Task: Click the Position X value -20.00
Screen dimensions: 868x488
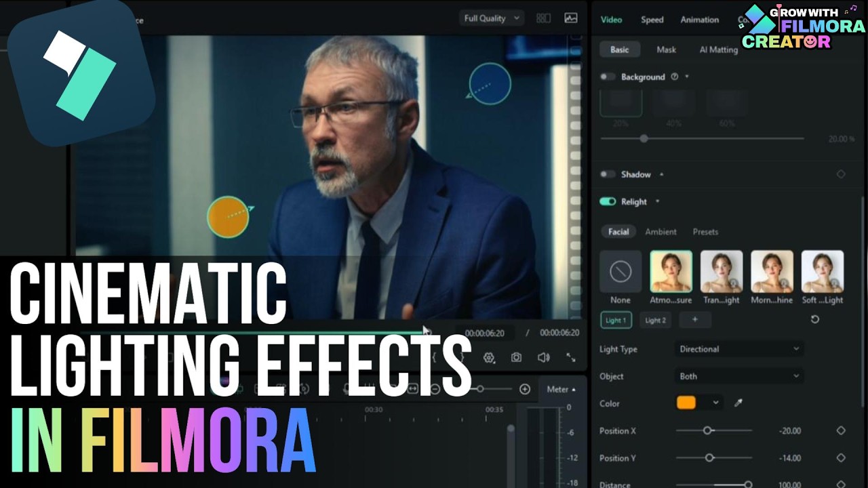Action: click(790, 430)
